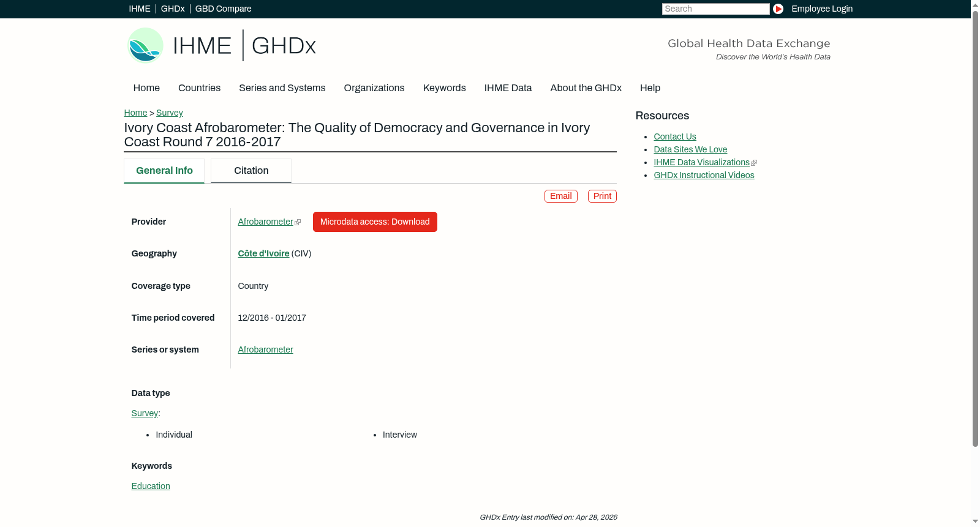Click the Coverage type value 'Country'
Image resolution: width=980 pixels, height=527 pixels.
(x=253, y=286)
